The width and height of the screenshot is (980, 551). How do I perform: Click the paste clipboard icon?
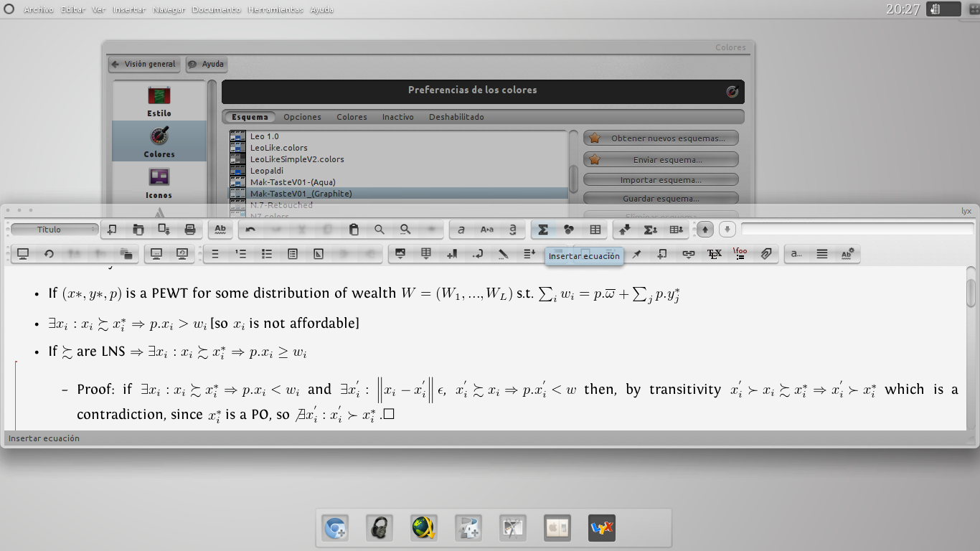point(354,230)
